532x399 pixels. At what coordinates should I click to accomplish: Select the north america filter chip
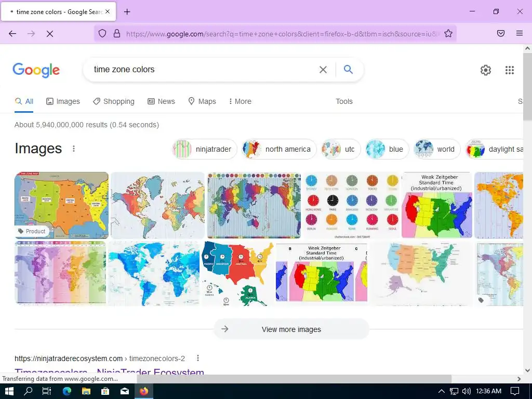click(279, 149)
